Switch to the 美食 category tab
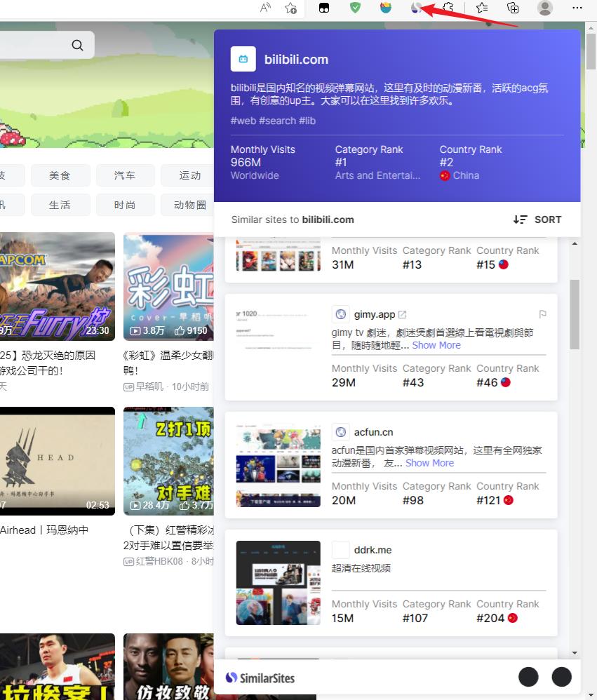This screenshot has height=700, width=597. [60, 175]
